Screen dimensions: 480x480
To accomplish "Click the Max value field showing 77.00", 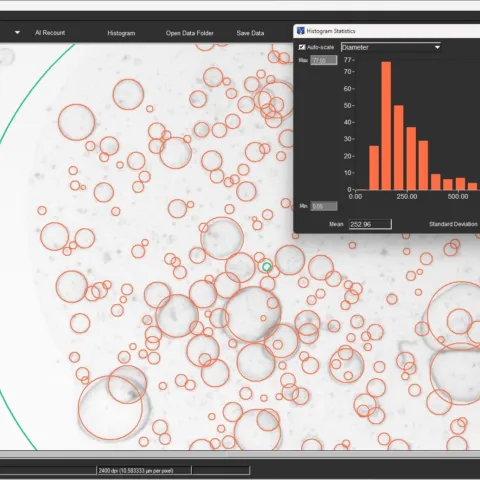I will (324, 60).
